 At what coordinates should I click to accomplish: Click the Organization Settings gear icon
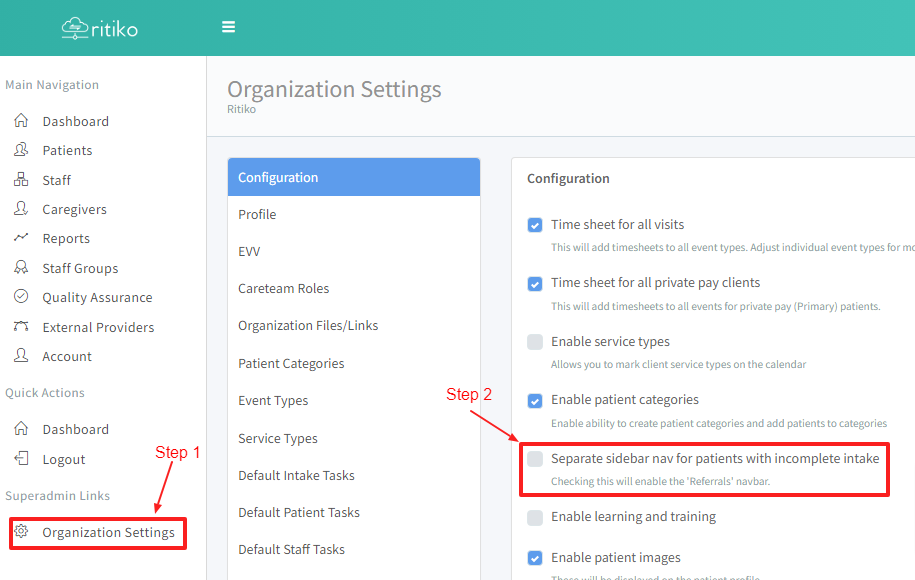21,532
